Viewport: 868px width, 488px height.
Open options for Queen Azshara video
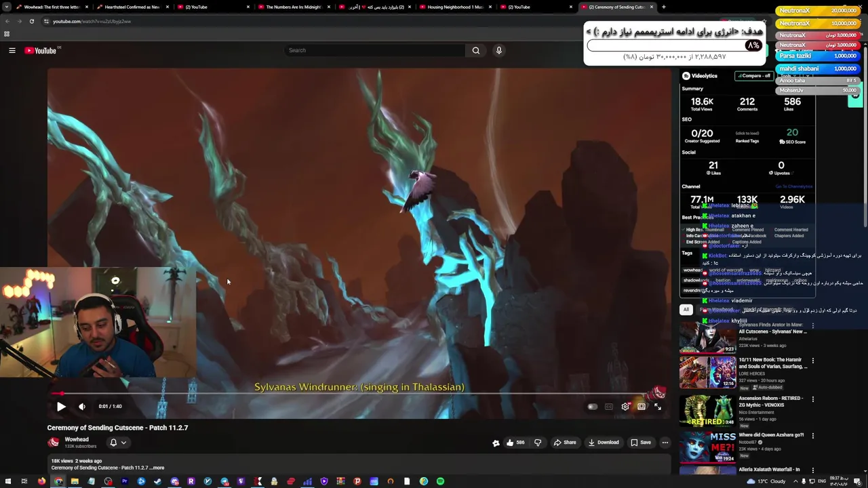click(x=813, y=436)
